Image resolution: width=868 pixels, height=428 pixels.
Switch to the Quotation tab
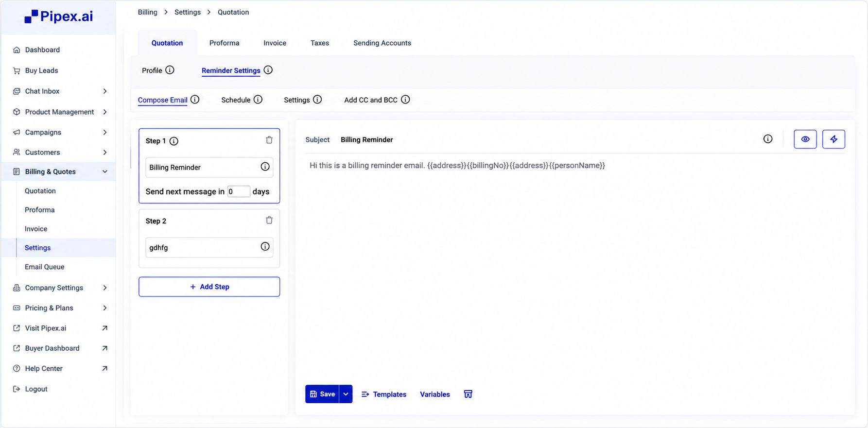[x=167, y=43]
